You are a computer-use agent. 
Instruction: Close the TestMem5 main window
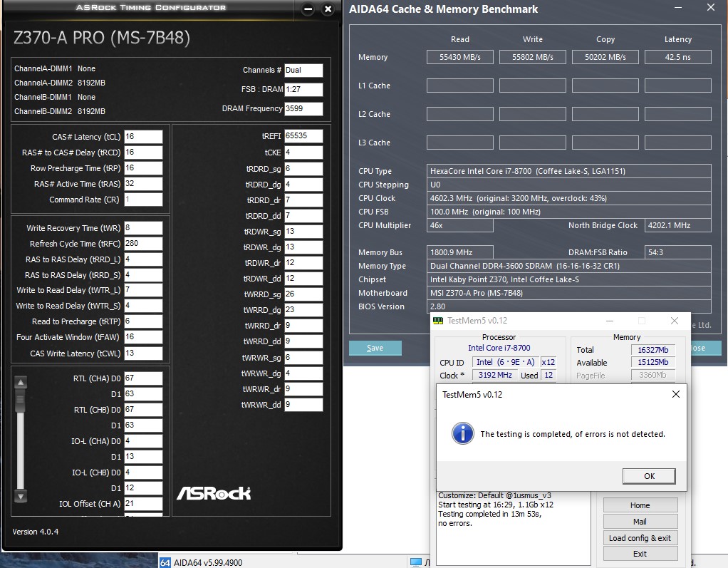pyautogui.click(x=674, y=321)
